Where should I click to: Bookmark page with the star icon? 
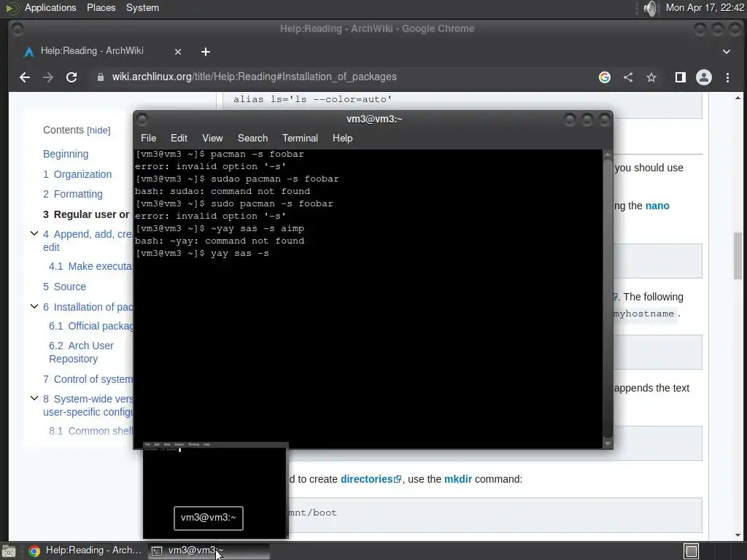click(651, 77)
